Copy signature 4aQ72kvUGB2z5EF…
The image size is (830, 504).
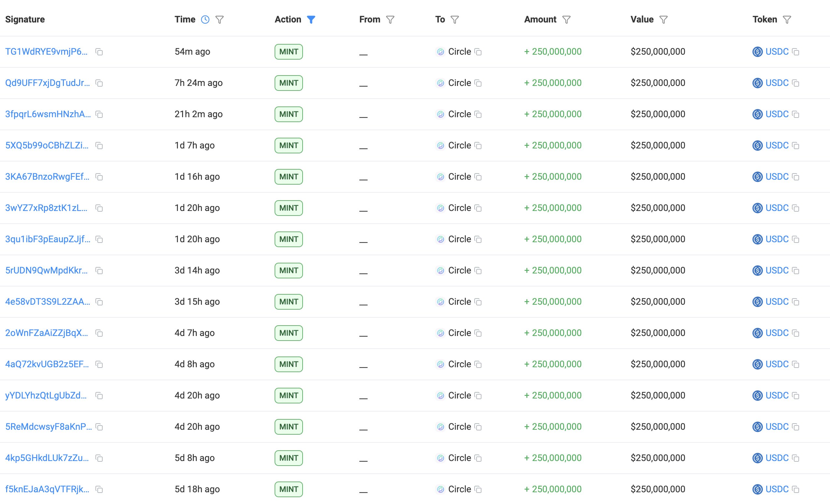coord(99,365)
